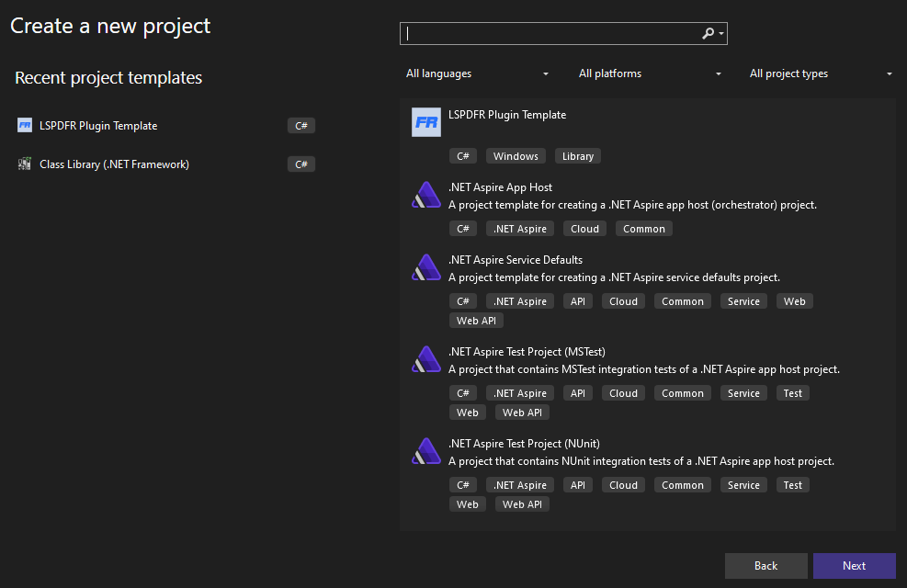Select .NET Aspire Test Project (MSTest) title
The width and height of the screenshot is (907, 588).
pos(526,352)
